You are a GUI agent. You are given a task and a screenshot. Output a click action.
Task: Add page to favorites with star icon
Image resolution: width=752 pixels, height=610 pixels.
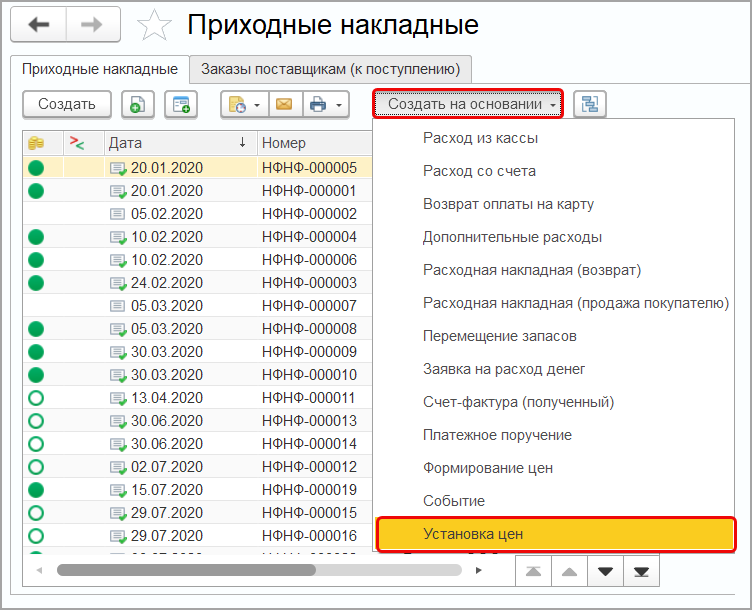pos(154,25)
